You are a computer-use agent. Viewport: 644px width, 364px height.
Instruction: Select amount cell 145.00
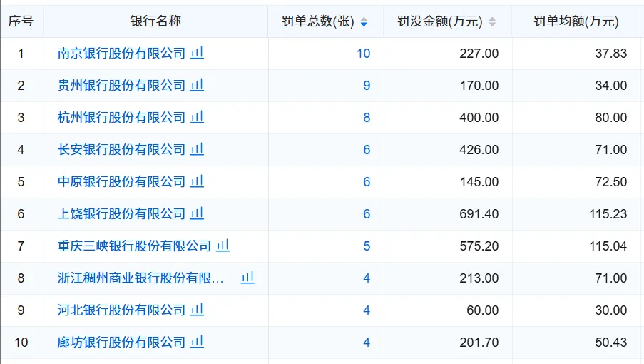pos(479,181)
